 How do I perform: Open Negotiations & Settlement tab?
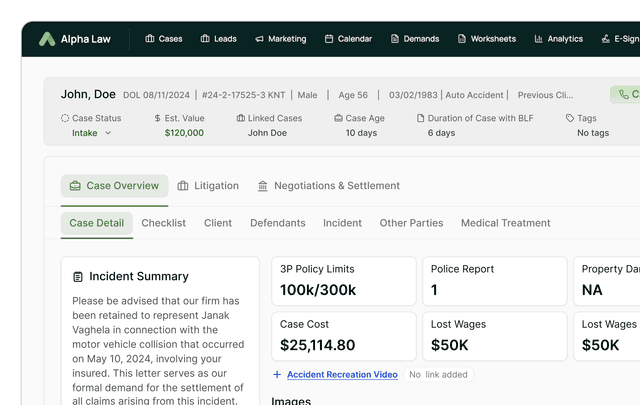[328, 186]
